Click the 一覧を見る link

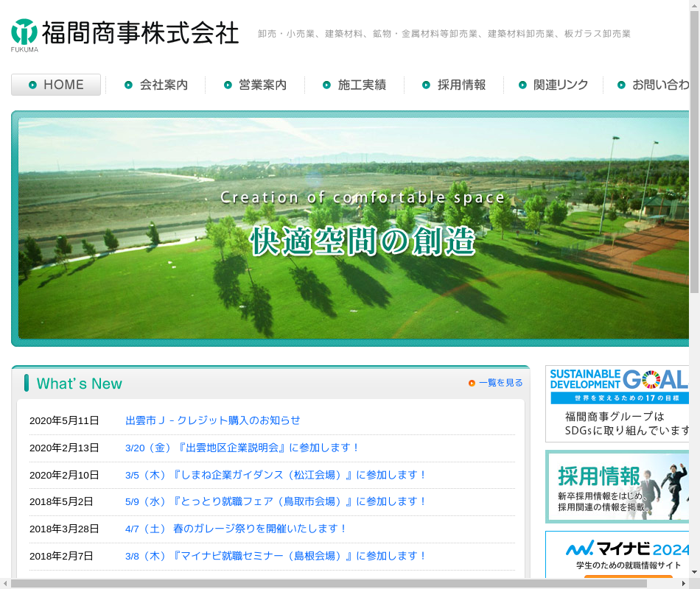click(500, 383)
